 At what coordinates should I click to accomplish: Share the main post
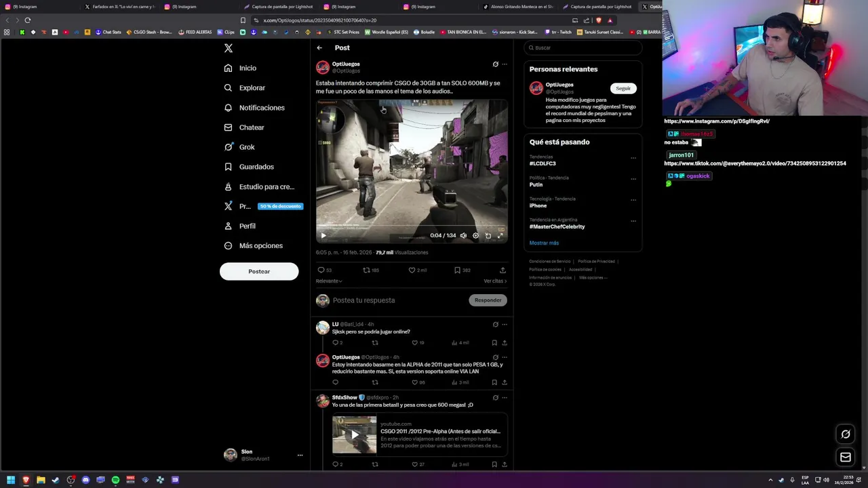tap(502, 270)
